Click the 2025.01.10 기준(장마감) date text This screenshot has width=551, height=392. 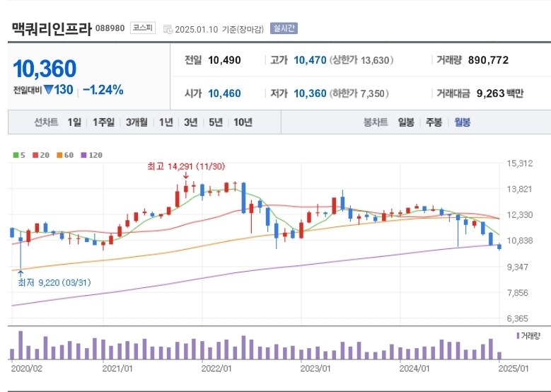(219, 29)
